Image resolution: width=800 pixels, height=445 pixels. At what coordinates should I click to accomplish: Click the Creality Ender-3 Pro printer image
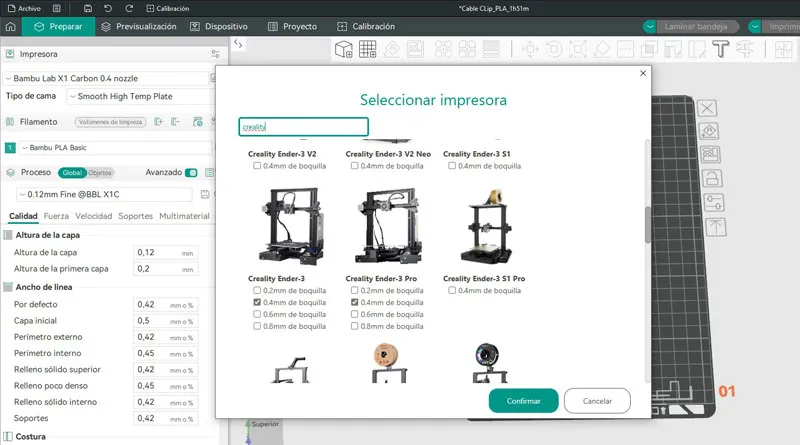click(x=388, y=226)
